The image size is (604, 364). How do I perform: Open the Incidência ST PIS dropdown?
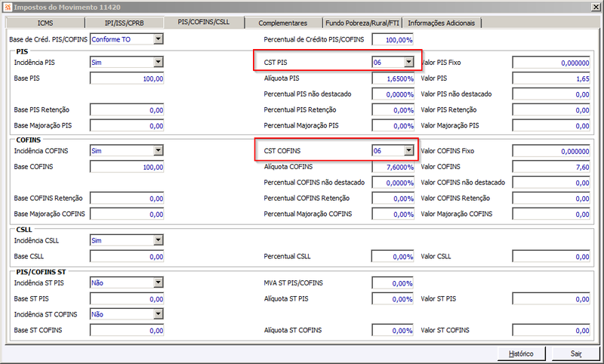click(159, 282)
